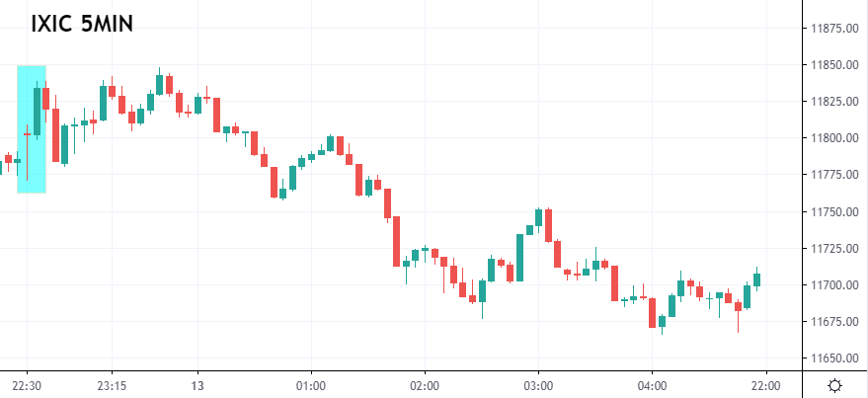Image resolution: width=868 pixels, height=398 pixels.
Task: Select the 03:00 time axis label
Action: tap(538, 385)
